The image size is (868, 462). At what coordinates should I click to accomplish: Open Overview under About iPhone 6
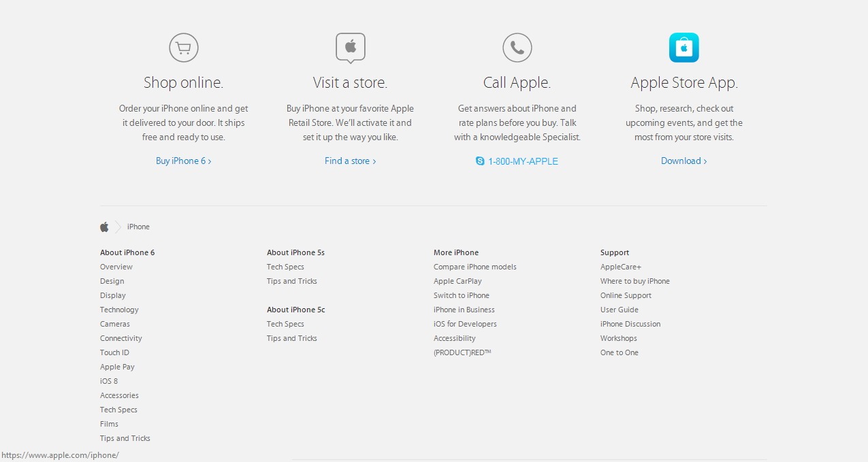(116, 267)
